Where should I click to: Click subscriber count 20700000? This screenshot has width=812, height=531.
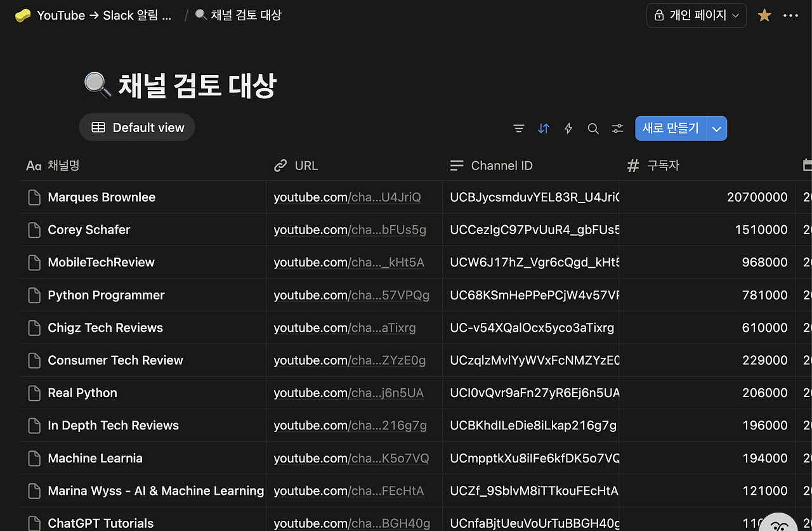pyautogui.click(x=757, y=197)
